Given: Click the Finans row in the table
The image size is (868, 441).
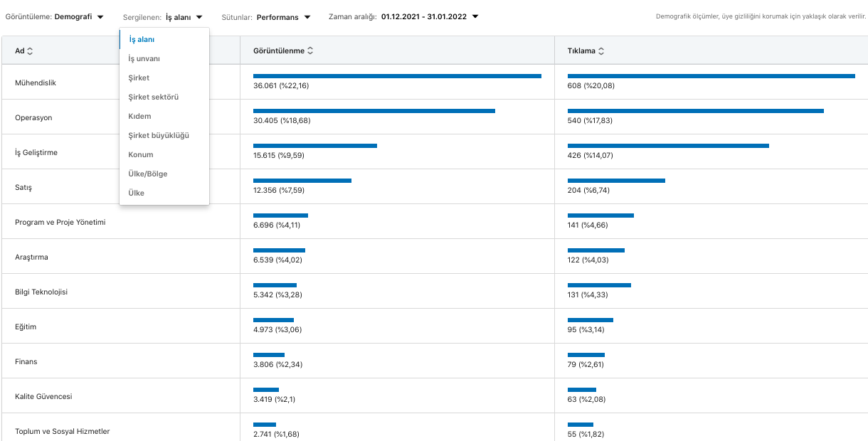Looking at the screenshot, I should (26, 361).
